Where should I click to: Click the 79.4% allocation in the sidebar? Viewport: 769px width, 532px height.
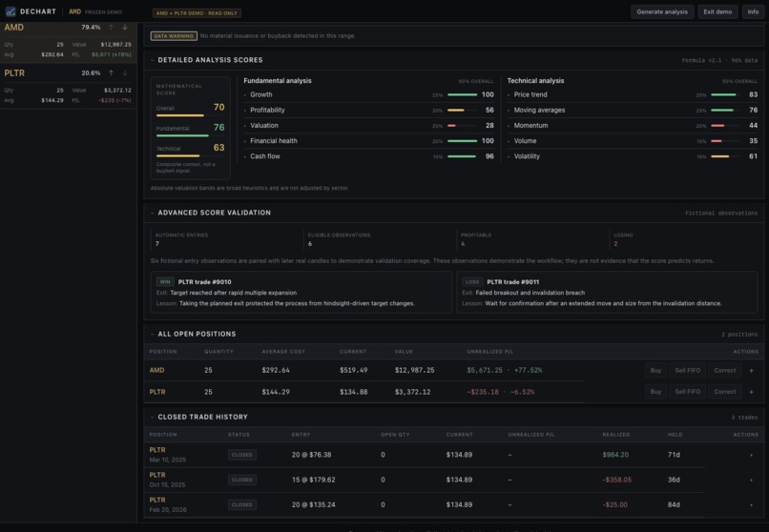pos(91,28)
